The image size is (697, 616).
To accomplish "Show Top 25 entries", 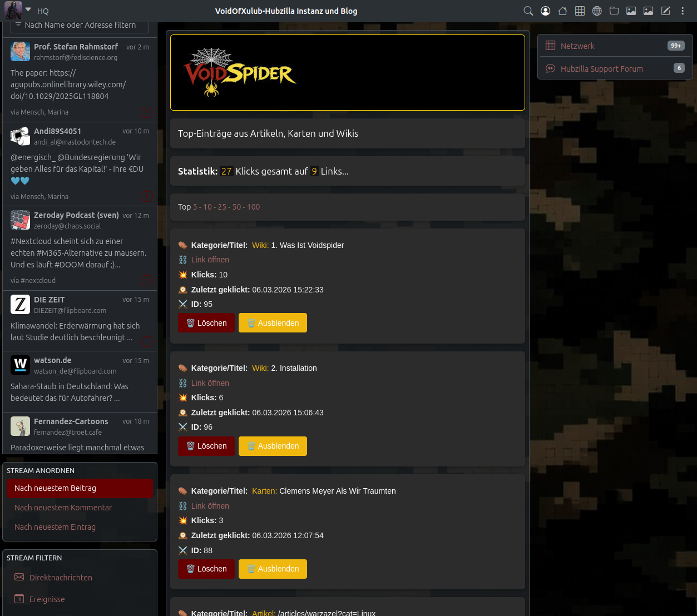I will click(222, 207).
